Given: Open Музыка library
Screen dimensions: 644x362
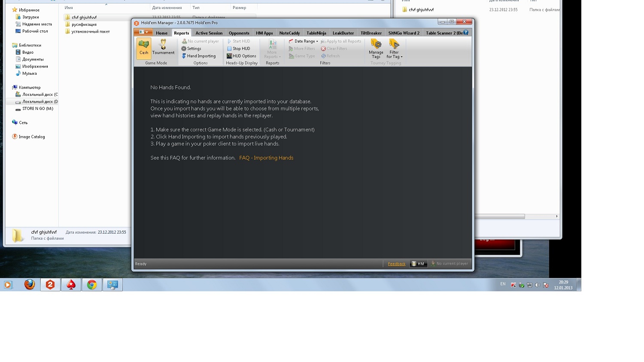Looking at the screenshot, I should (29, 73).
